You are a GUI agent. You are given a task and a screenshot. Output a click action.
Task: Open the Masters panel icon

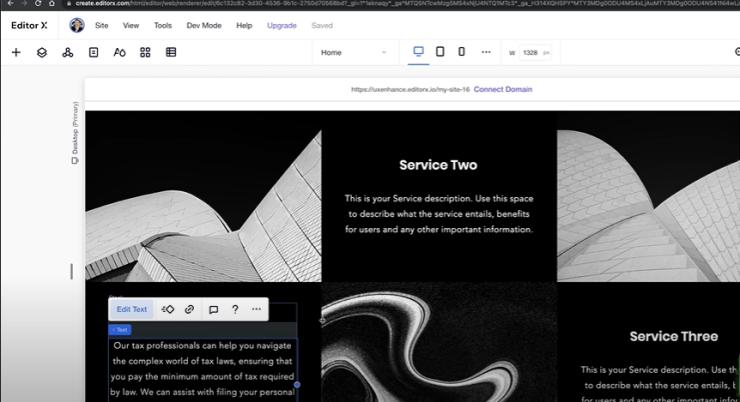(67, 52)
